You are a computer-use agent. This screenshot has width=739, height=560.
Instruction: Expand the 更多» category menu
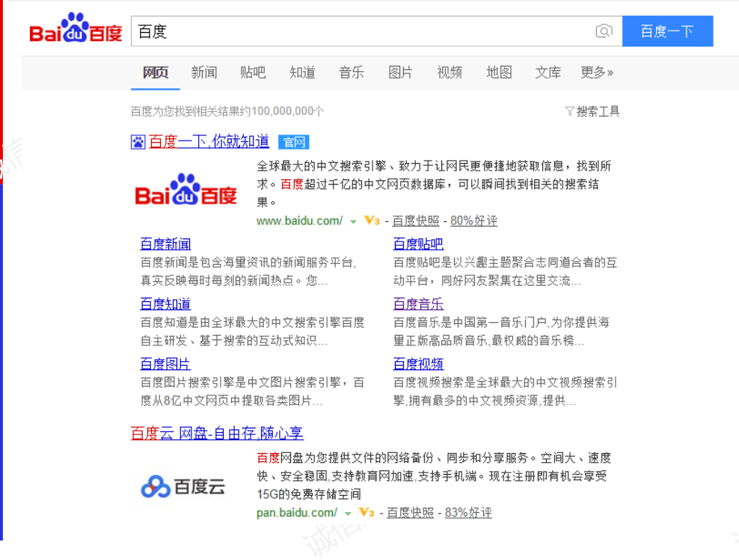(x=597, y=73)
